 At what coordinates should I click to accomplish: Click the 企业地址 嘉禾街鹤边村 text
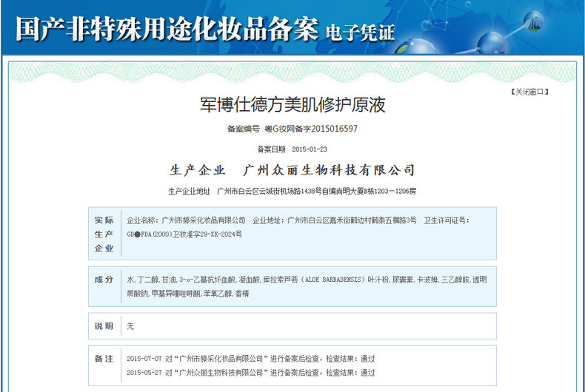335,220
